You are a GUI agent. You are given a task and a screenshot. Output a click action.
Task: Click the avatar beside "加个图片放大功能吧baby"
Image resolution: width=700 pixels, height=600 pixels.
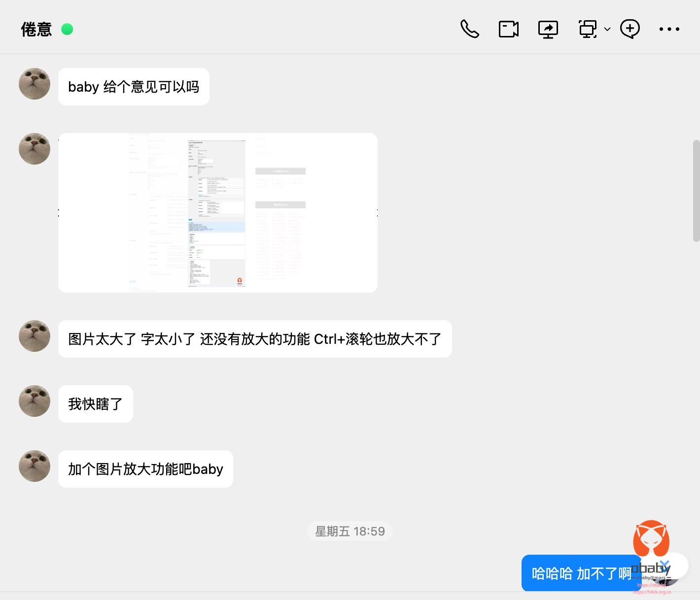35,466
